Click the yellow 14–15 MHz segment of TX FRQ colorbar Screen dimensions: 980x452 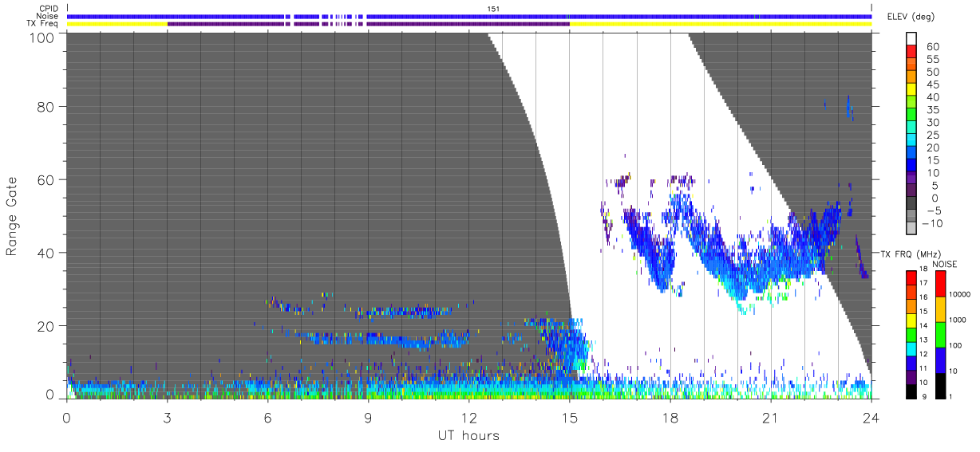click(x=912, y=319)
